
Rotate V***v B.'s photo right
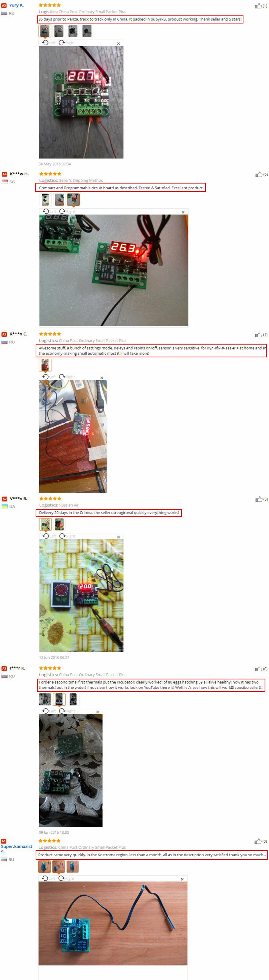pos(68,536)
